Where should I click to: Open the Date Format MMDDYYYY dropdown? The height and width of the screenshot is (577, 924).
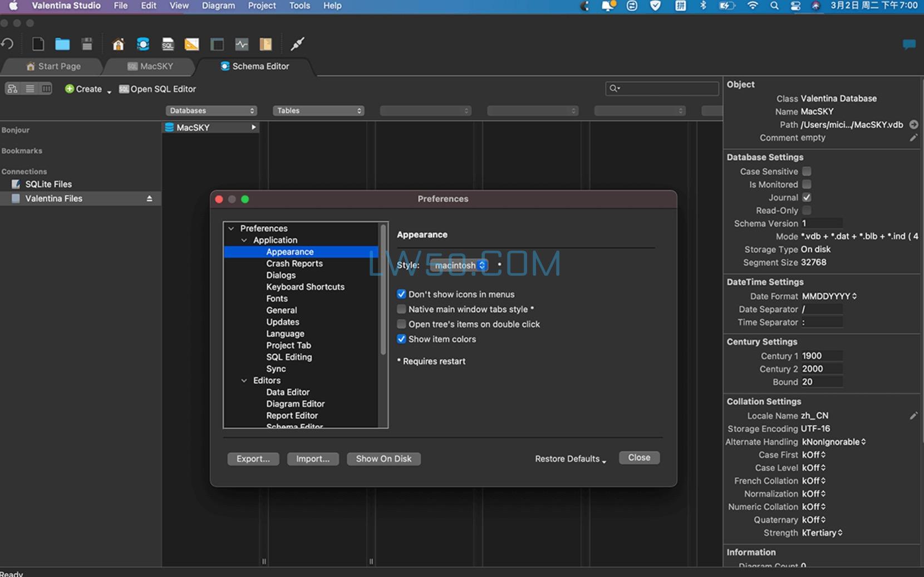(x=829, y=296)
